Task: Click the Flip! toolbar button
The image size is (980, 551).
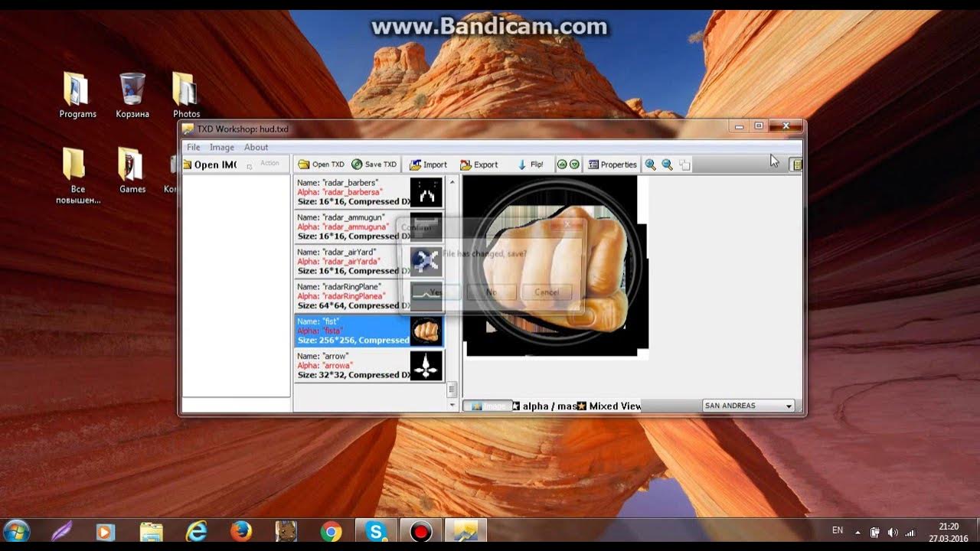Action: (x=531, y=165)
